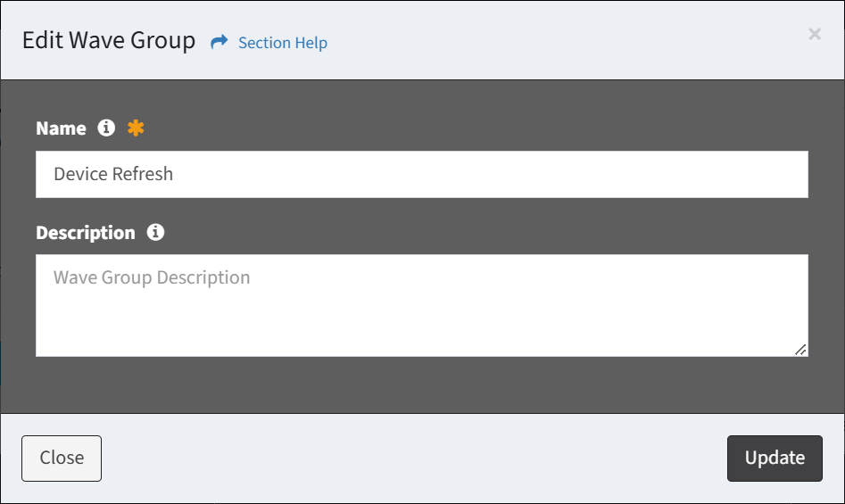Click the Section Help arrow icon
The height and width of the screenshot is (504, 845).
220,42
